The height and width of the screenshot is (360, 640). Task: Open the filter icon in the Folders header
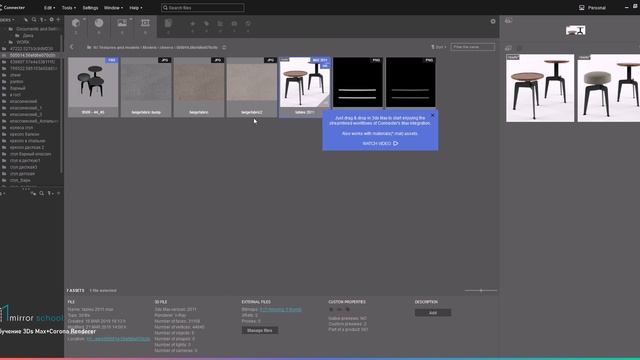42,20
